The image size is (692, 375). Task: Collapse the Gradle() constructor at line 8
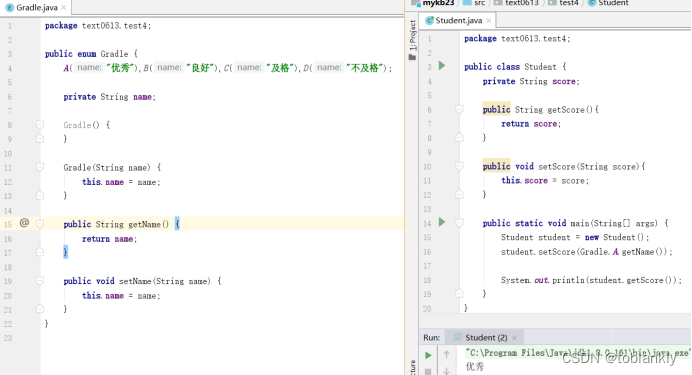click(40, 125)
